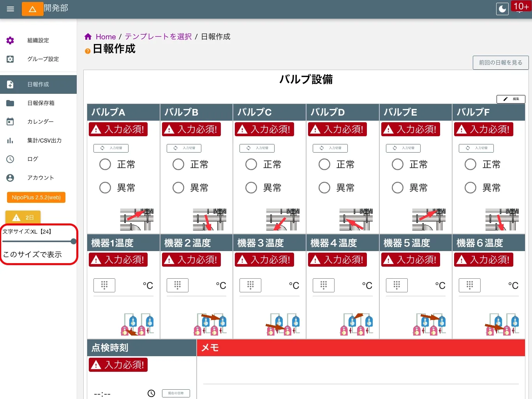The width and height of the screenshot is (532, 399).
Task: Open the hamburger navigation menu
Action: coord(11,9)
